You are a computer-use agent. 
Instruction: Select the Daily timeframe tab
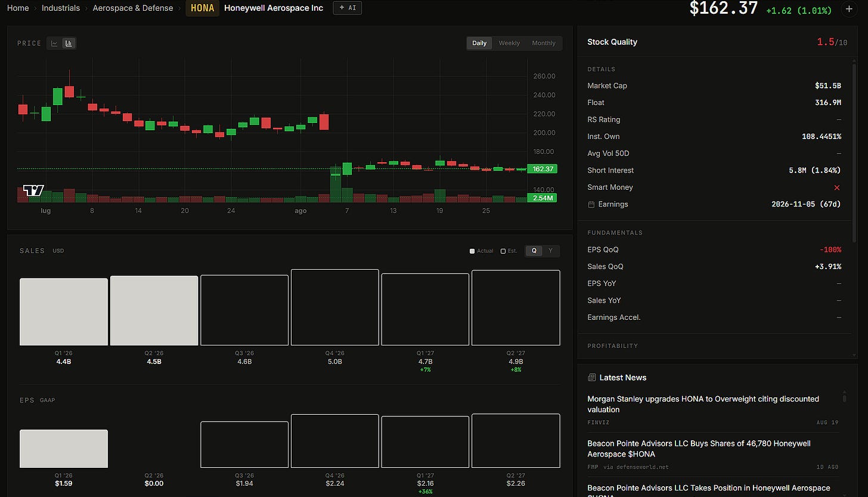(x=479, y=43)
